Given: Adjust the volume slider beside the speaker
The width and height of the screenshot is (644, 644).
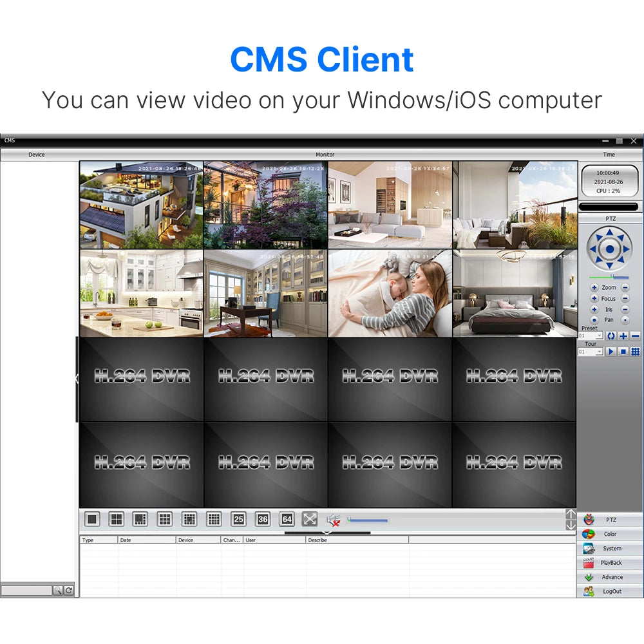Looking at the screenshot, I should [x=368, y=520].
